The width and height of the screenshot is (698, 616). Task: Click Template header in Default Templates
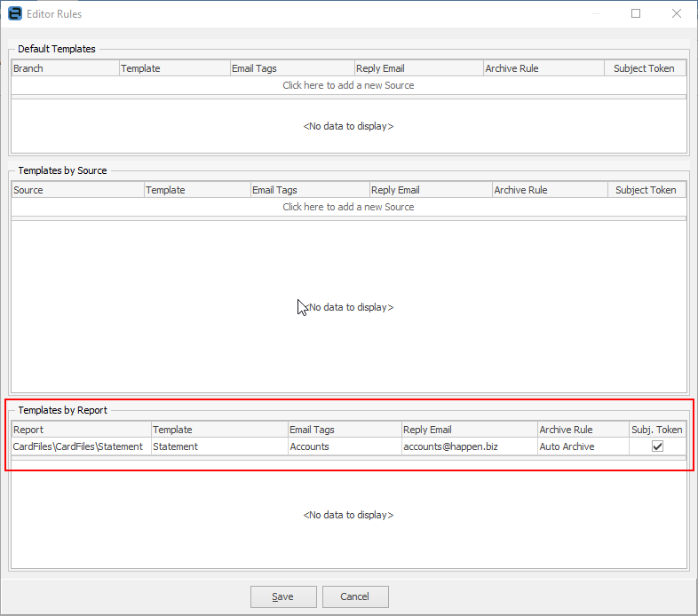pos(175,68)
